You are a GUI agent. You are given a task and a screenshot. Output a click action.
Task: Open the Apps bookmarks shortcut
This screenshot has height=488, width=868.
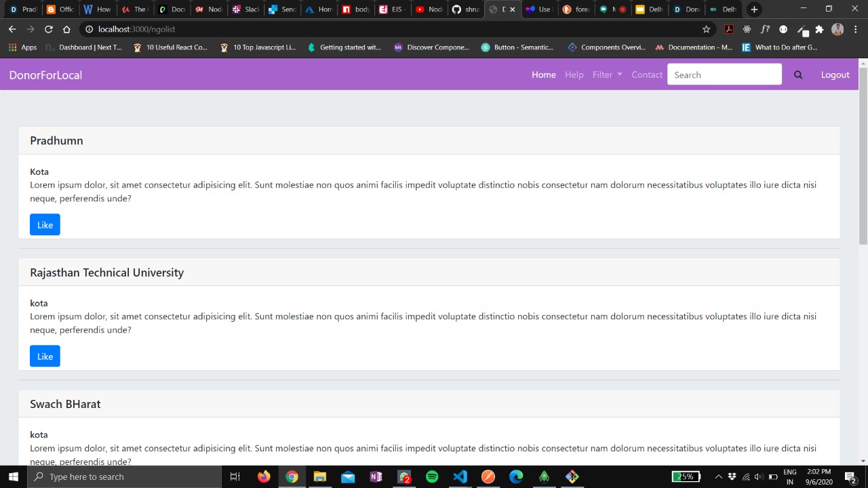22,47
